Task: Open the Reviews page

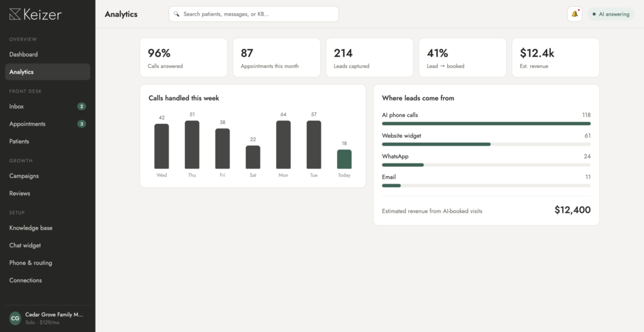Action: pyautogui.click(x=48, y=193)
